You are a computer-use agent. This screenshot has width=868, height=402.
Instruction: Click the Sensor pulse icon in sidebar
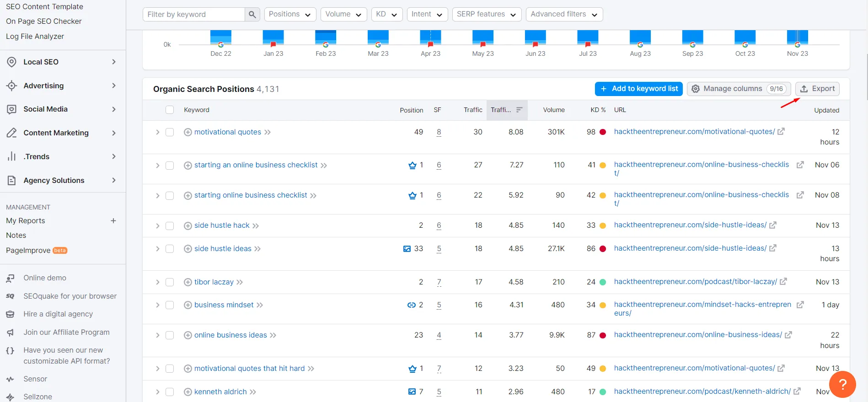click(x=10, y=379)
